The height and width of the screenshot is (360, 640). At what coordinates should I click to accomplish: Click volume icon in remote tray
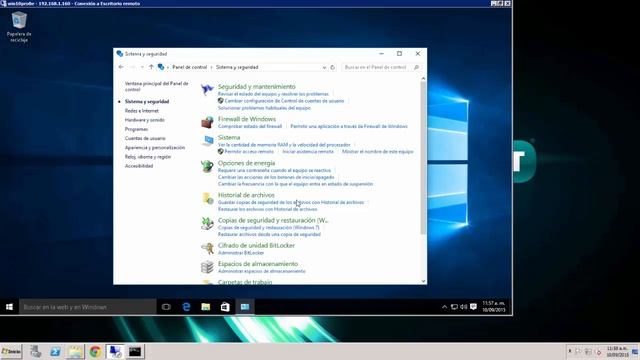pos(464,307)
